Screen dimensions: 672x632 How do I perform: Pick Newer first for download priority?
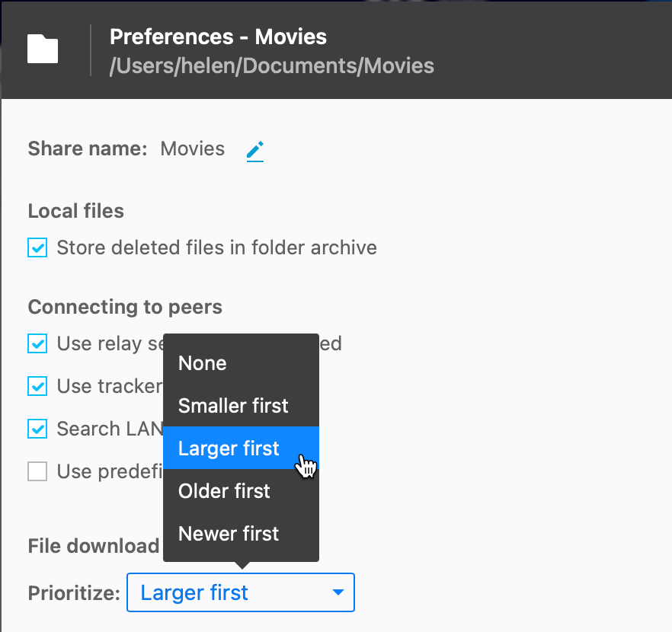(x=229, y=534)
